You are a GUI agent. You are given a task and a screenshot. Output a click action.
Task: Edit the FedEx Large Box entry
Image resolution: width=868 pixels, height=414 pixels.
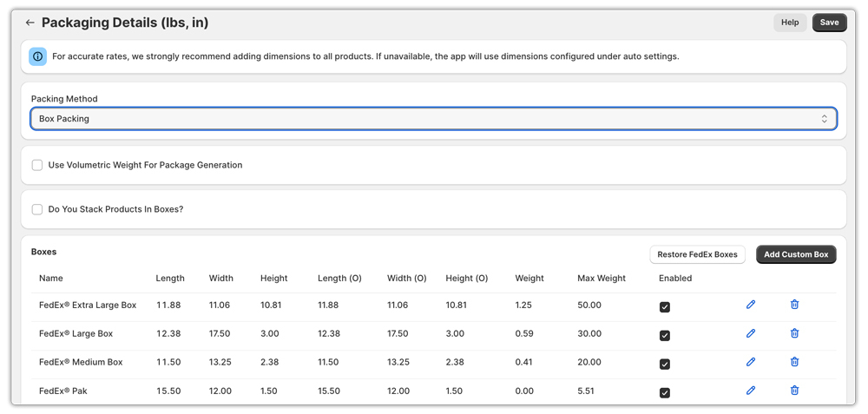click(751, 333)
